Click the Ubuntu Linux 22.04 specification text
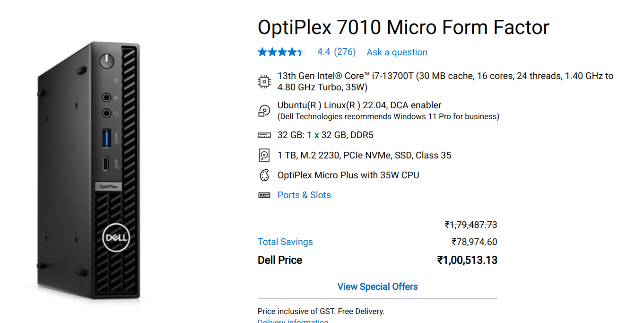 (359, 105)
